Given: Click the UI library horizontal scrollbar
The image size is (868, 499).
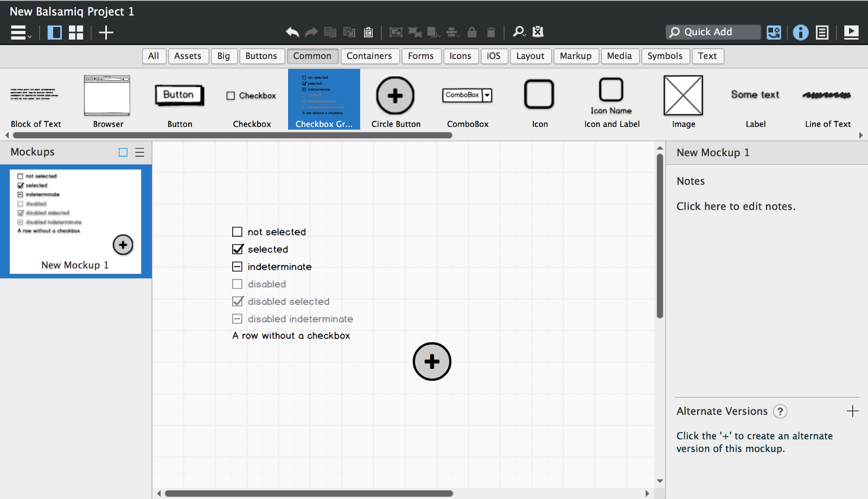Looking at the screenshot, I should tap(232, 136).
